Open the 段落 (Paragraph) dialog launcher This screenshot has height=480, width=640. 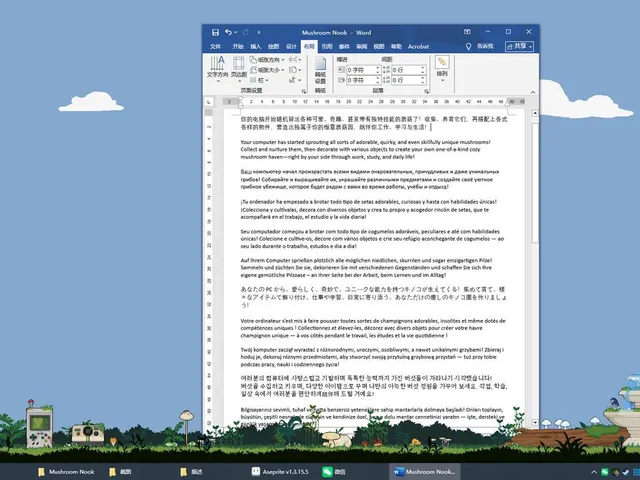[x=426, y=91]
